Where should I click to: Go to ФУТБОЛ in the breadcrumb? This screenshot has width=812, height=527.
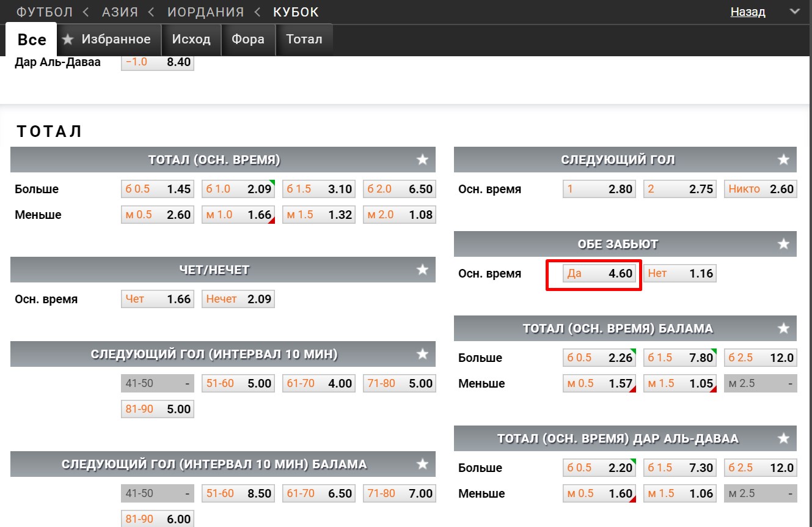tap(45, 12)
